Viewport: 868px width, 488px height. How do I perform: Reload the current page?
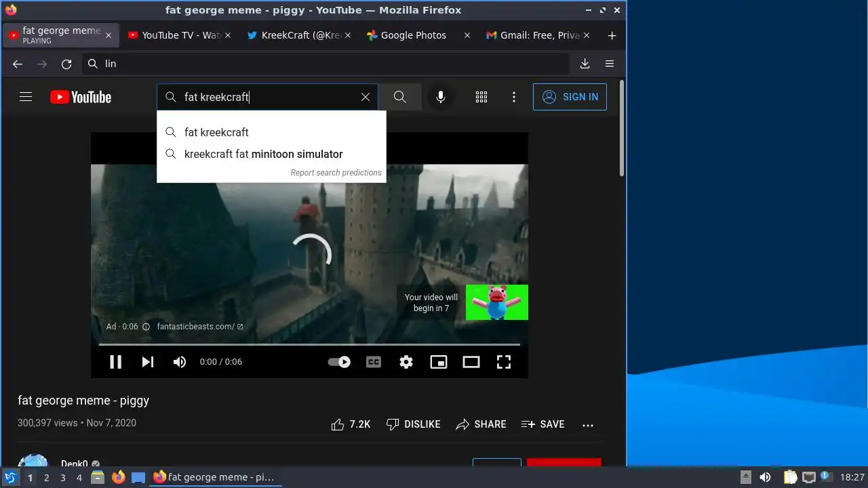pos(66,64)
